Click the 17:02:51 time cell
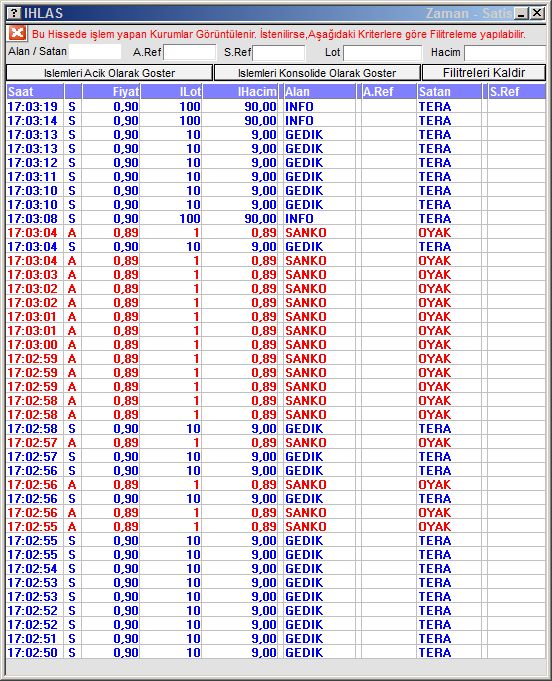 click(x=33, y=639)
